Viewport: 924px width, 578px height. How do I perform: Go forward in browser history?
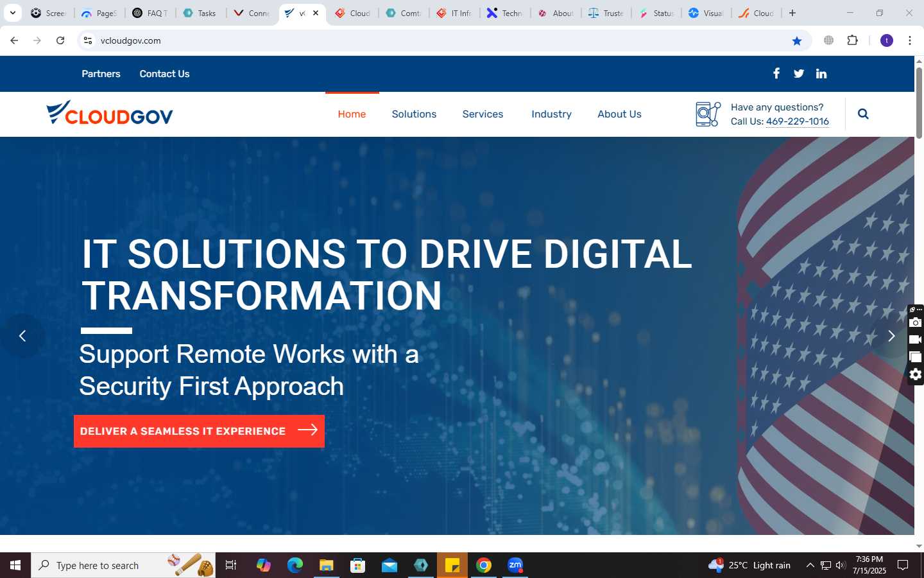click(37, 40)
